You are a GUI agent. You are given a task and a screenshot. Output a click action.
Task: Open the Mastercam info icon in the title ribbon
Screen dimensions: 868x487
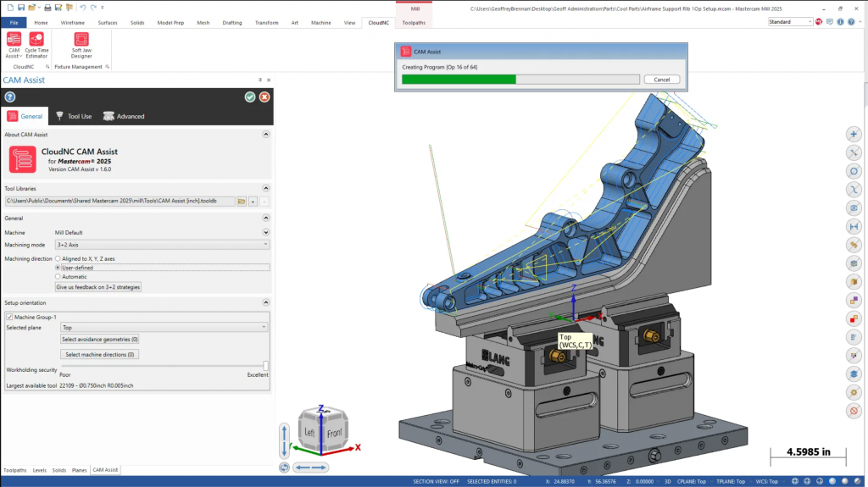840,22
